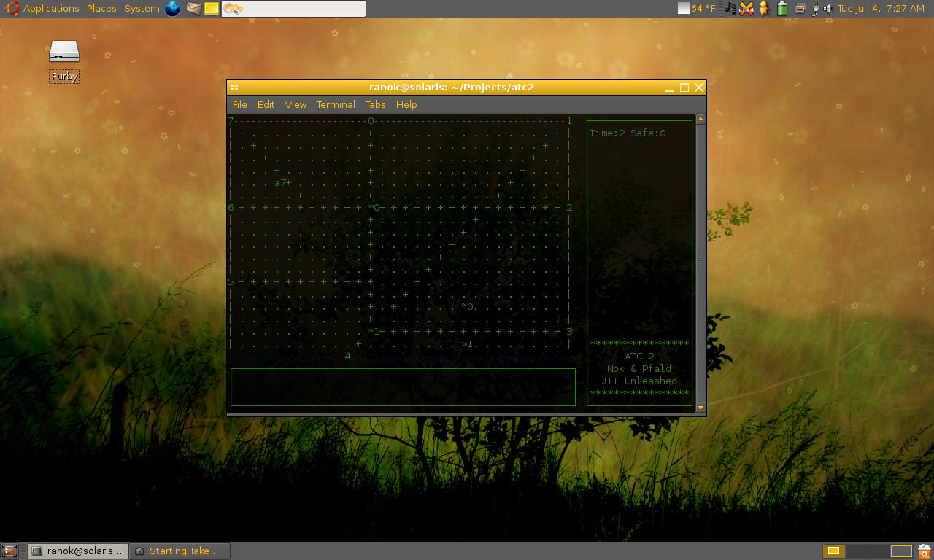Open the volume speaker control

click(828, 9)
